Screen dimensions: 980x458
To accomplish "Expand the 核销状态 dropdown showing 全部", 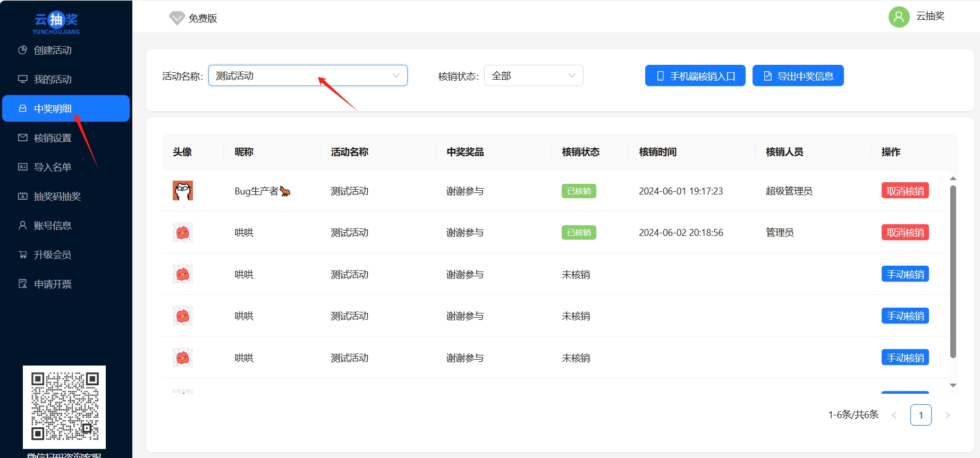I will [533, 76].
